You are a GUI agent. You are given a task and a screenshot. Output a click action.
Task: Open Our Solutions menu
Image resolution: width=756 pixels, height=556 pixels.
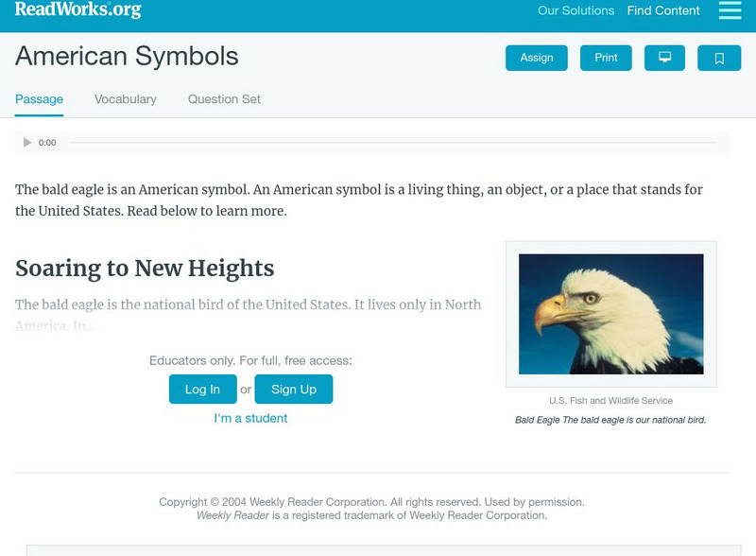click(x=576, y=11)
